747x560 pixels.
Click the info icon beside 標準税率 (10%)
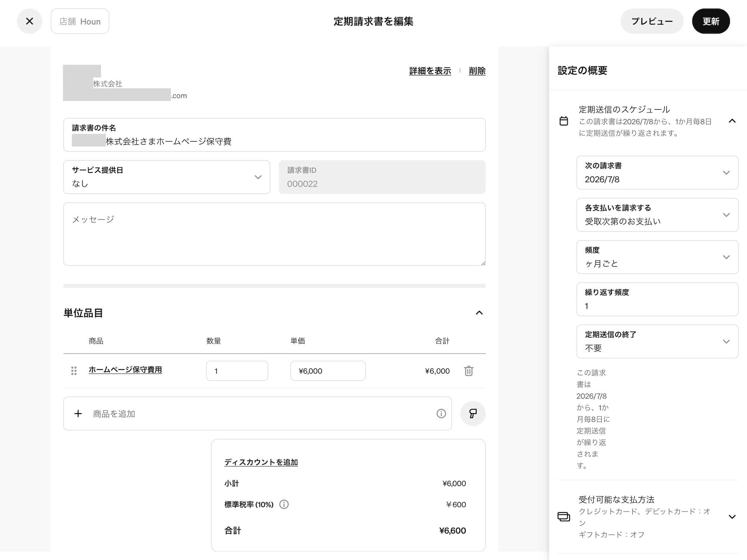point(284,504)
